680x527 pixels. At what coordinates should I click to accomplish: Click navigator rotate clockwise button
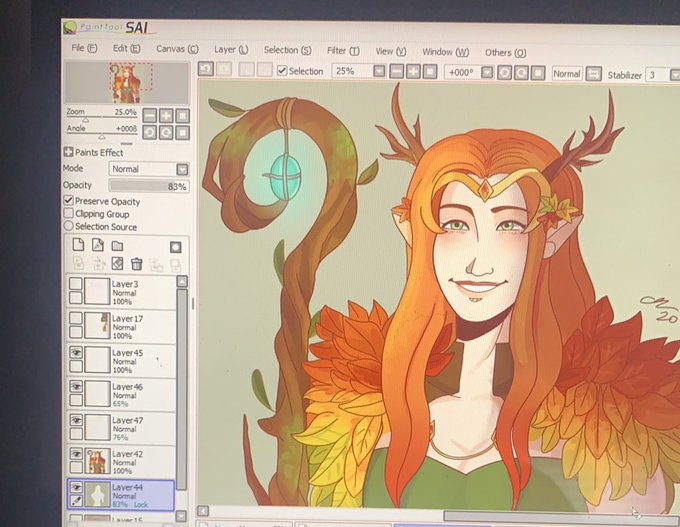coord(166,132)
